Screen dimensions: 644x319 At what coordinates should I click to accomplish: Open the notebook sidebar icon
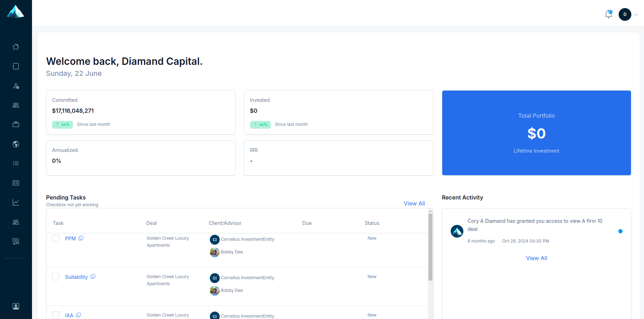click(x=16, y=66)
